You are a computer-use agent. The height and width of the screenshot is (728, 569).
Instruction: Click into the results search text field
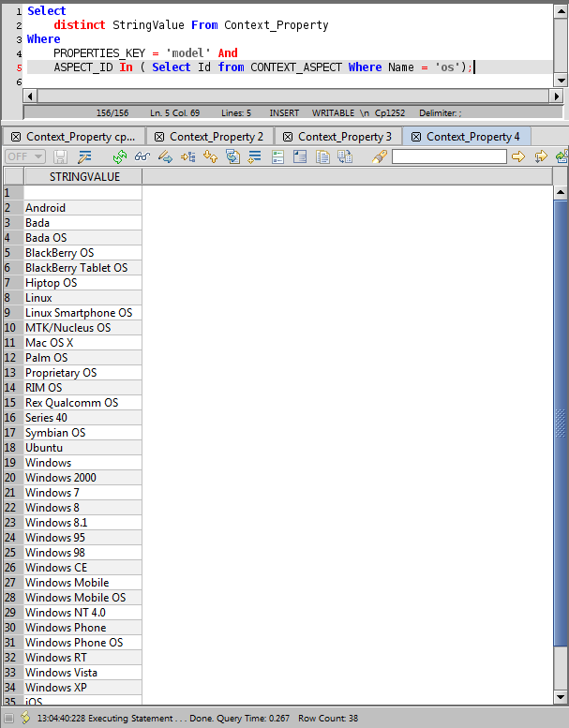tap(449, 156)
